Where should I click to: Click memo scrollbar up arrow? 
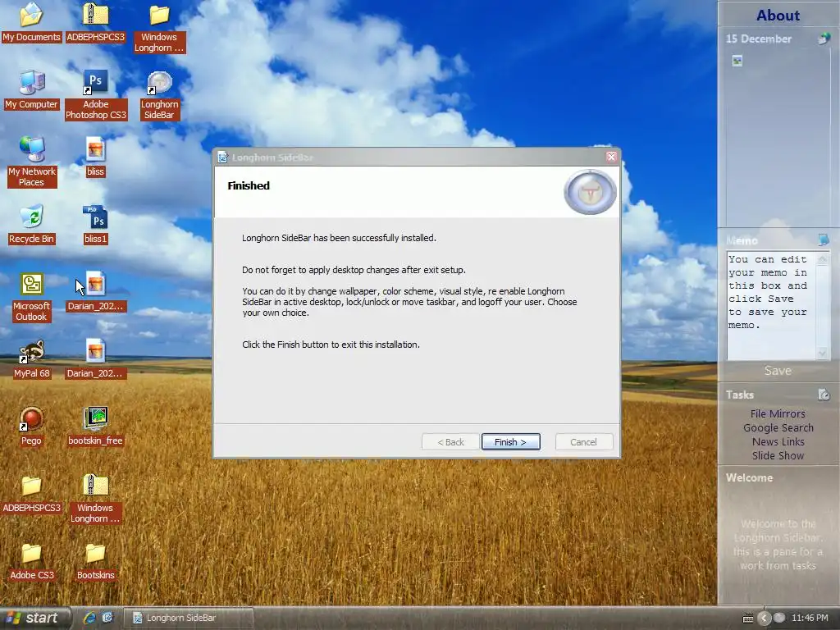click(822, 258)
